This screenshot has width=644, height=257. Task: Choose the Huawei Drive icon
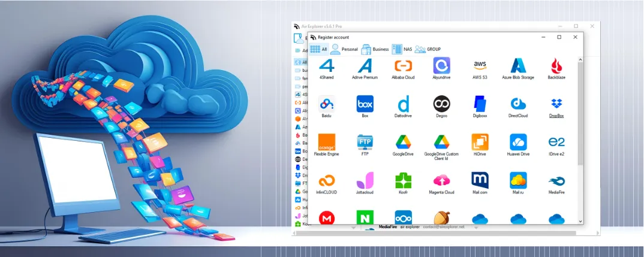(518, 142)
